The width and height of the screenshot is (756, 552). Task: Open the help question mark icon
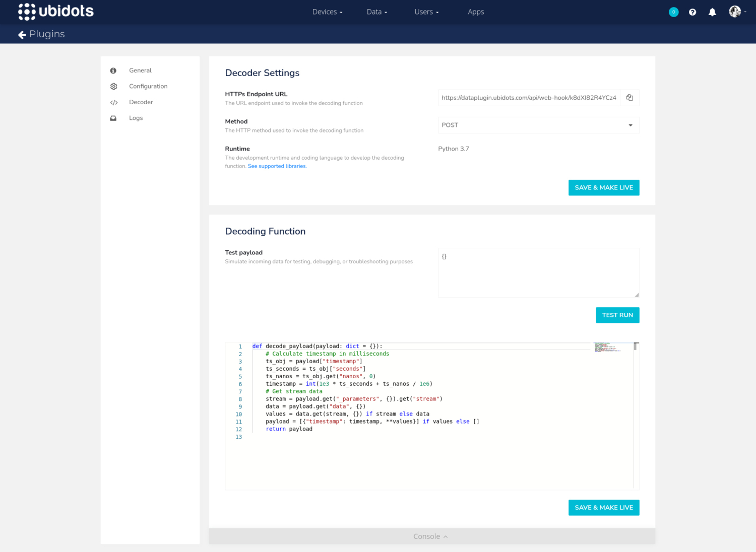tap(692, 12)
